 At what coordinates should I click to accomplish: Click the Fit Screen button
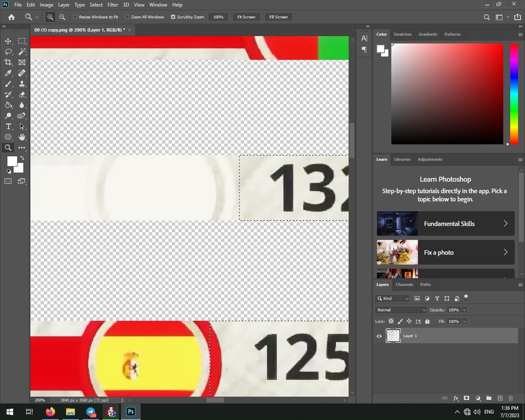[246, 17]
